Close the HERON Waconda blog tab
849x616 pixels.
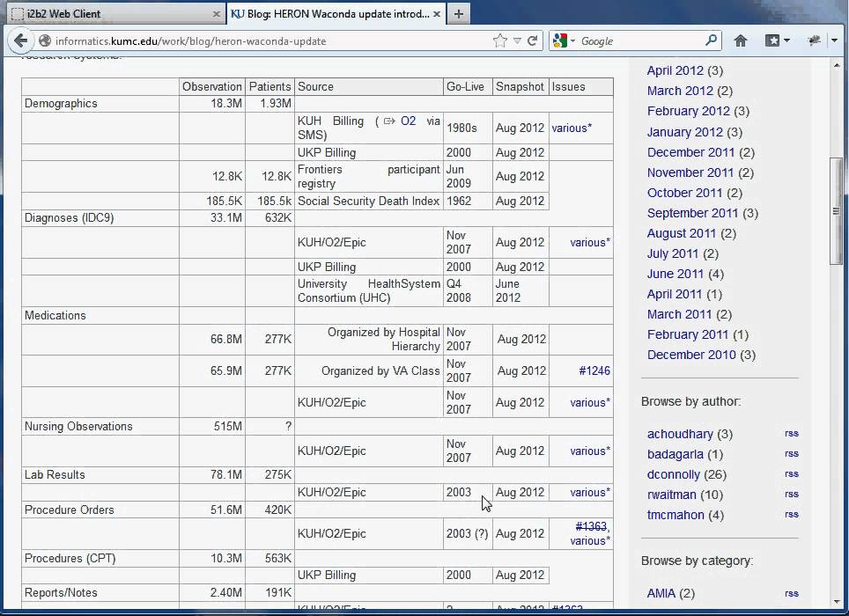pos(437,14)
